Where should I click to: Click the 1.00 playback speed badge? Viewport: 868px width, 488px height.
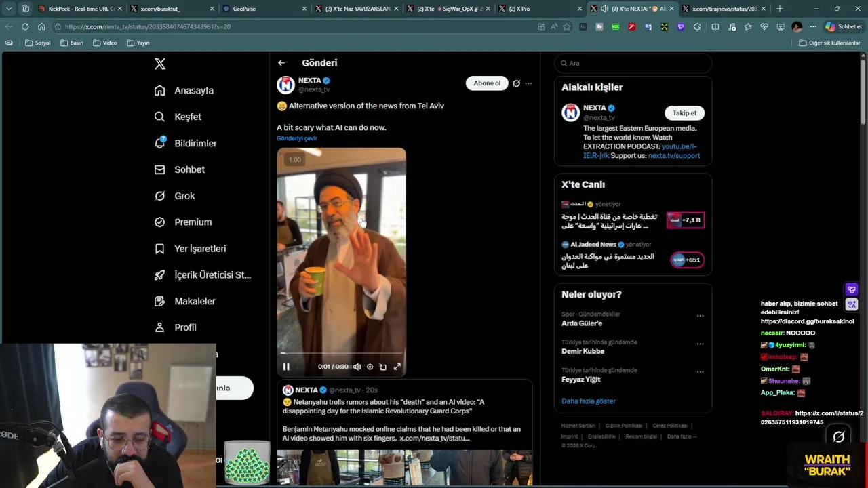tap(294, 160)
